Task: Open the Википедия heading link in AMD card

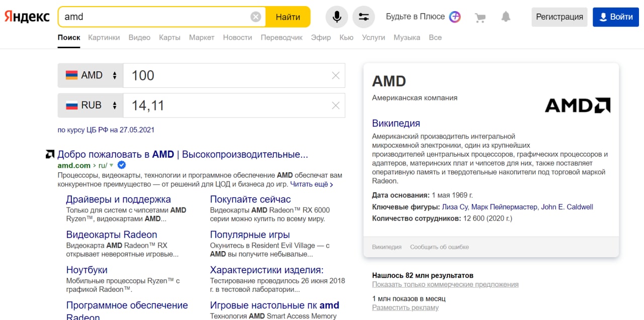Action: click(396, 123)
